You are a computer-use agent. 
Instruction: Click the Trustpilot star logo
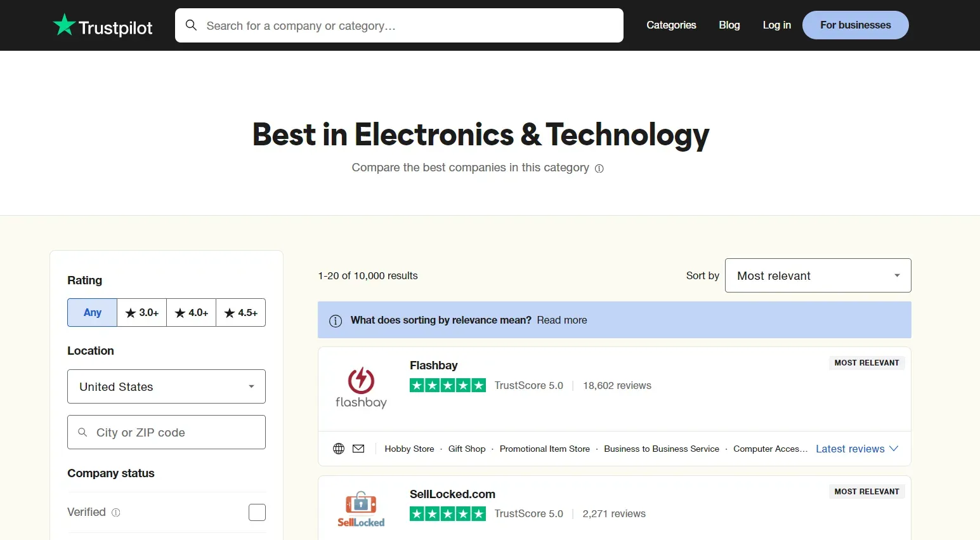pyautogui.click(x=64, y=25)
